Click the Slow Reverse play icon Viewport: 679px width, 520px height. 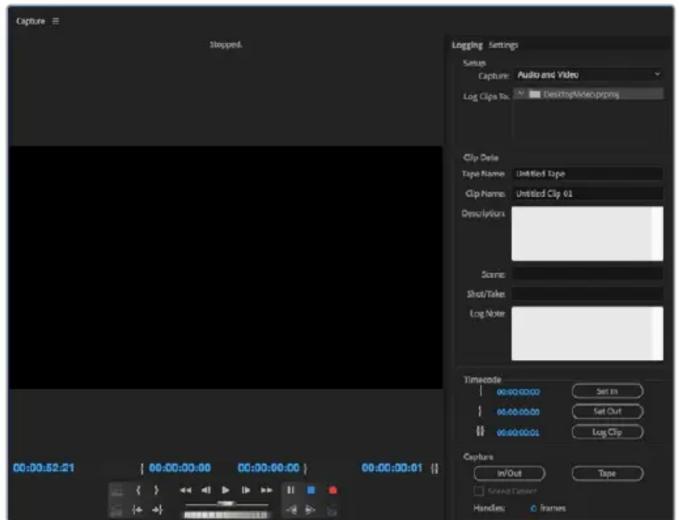[291, 510]
